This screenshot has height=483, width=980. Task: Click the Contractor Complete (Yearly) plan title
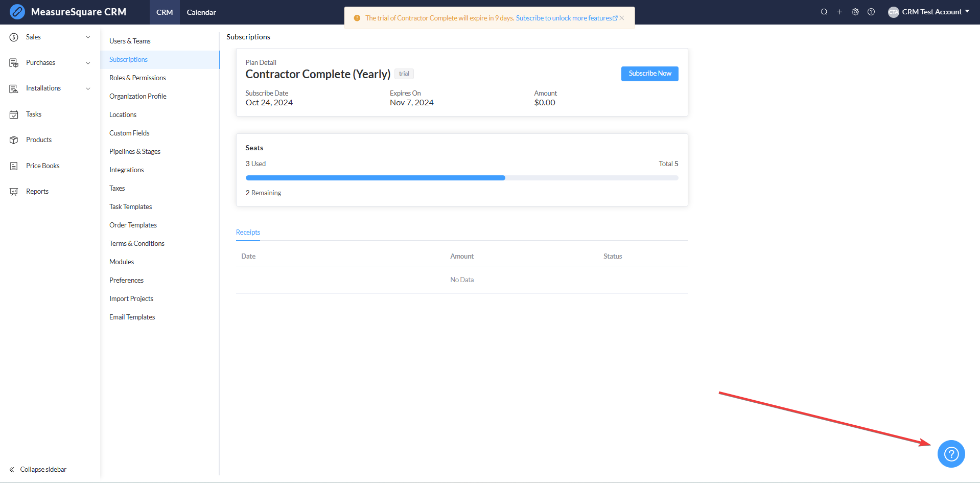318,75
